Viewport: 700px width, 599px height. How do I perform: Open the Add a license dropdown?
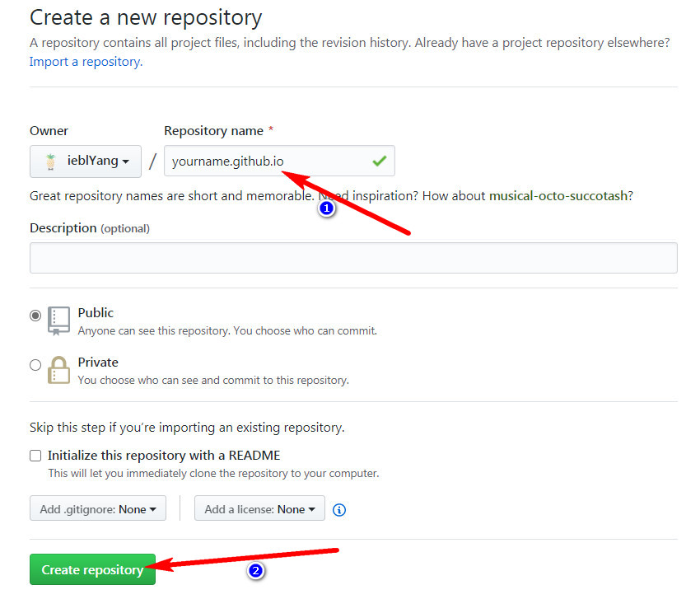tap(259, 508)
